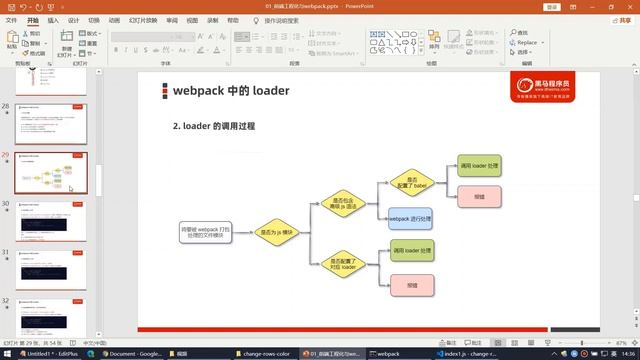Cut the selection with scissors icon
The width and height of the screenshot is (640, 360).
tap(31, 33)
